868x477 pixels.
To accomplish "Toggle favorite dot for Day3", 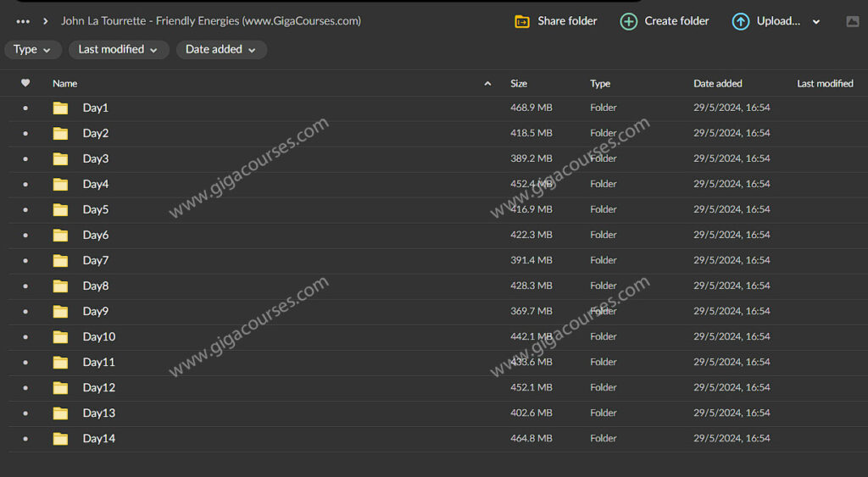I will coord(25,158).
